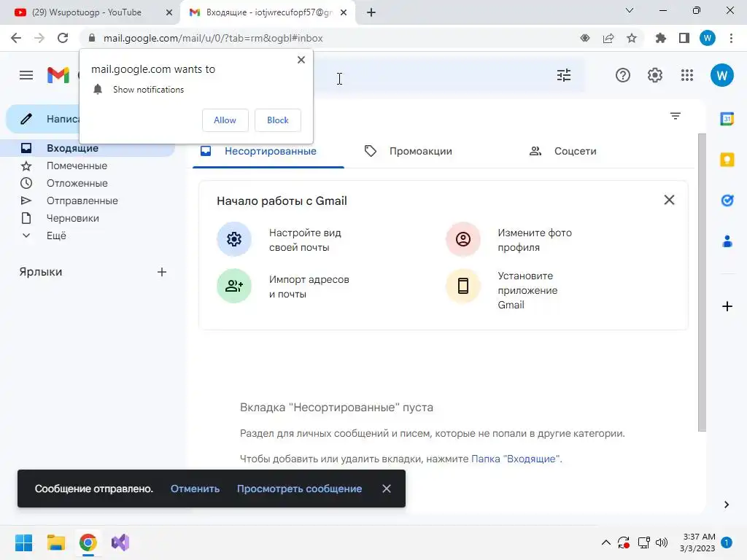The image size is (747, 560).
Task: Open the tab search dropdown
Action: click(x=630, y=10)
